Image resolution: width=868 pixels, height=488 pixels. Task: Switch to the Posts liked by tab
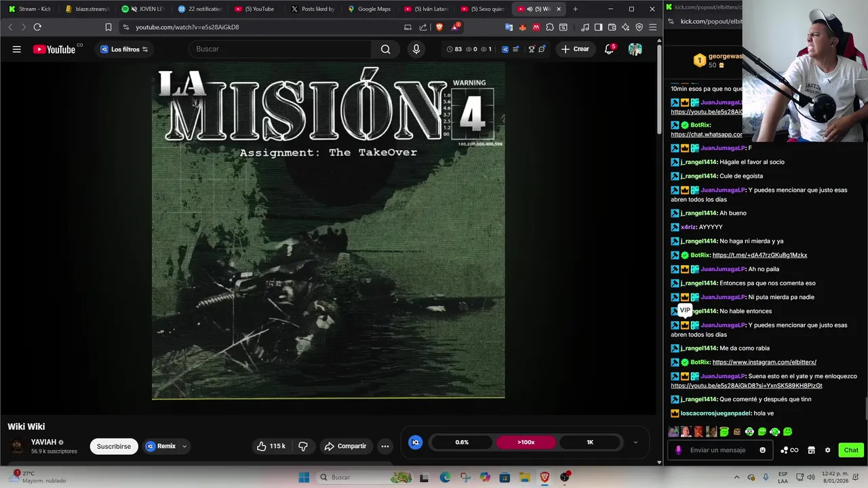coord(313,9)
